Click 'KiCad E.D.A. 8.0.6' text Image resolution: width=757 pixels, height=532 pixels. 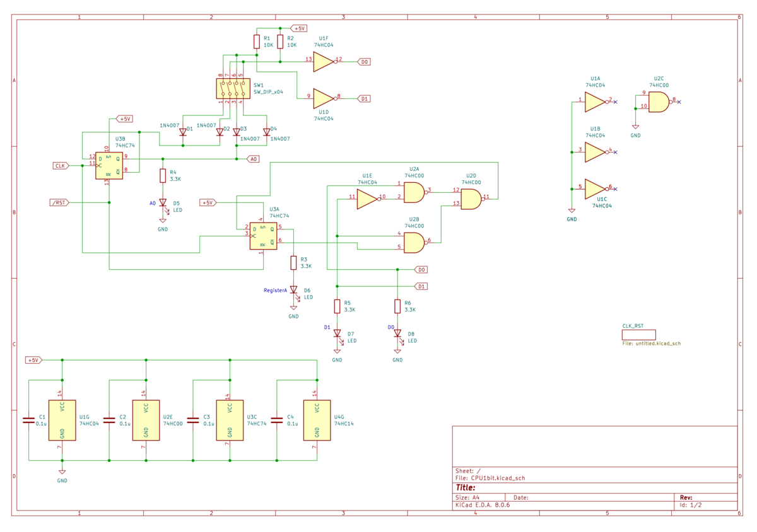483,506
